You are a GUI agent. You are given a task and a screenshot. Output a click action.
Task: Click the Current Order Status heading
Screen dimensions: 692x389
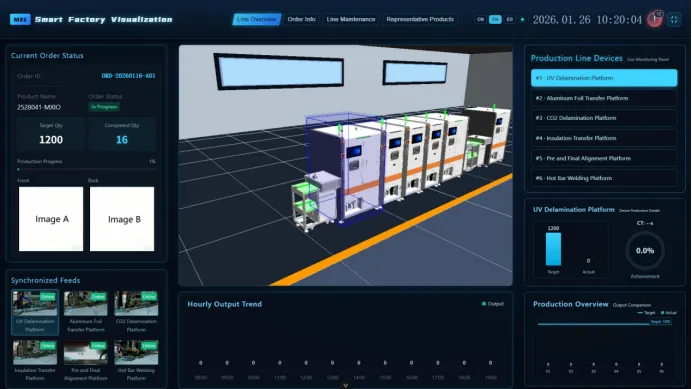point(47,56)
